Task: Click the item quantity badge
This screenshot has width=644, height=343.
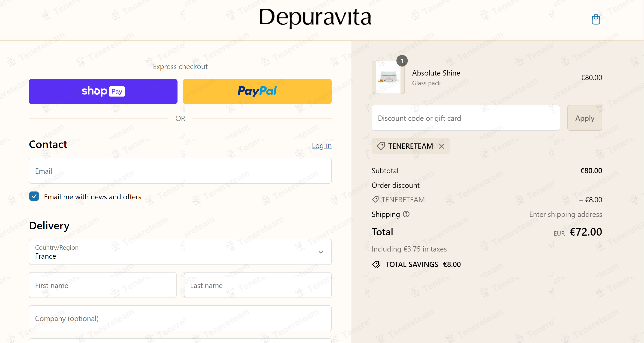Action: click(x=402, y=61)
